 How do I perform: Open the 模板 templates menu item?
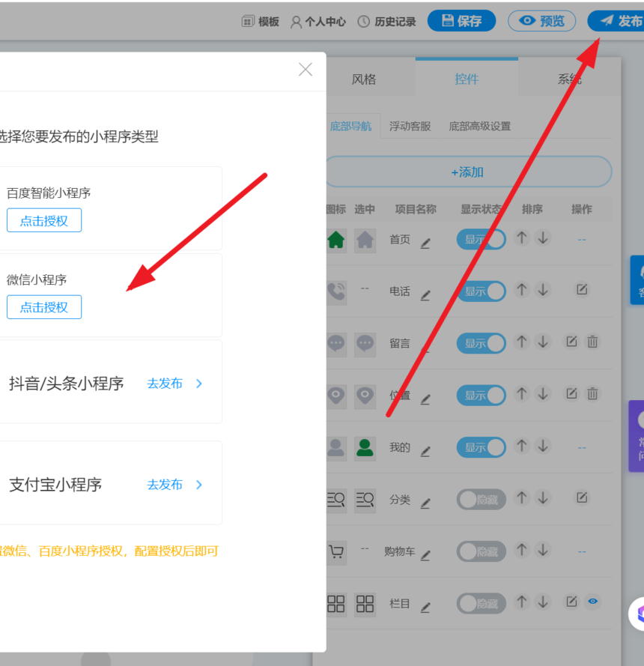click(261, 22)
